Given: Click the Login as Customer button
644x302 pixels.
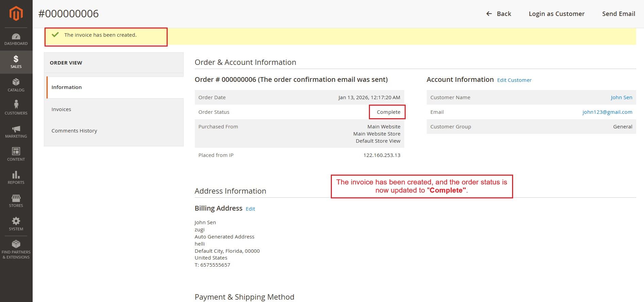Looking at the screenshot, I should click(x=556, y=14).
